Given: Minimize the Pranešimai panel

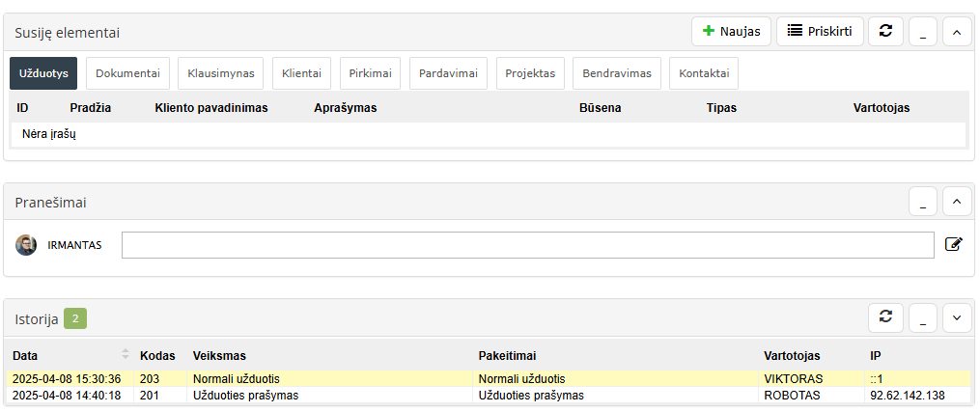Looking at the screenshot, I should coord(923,202).
